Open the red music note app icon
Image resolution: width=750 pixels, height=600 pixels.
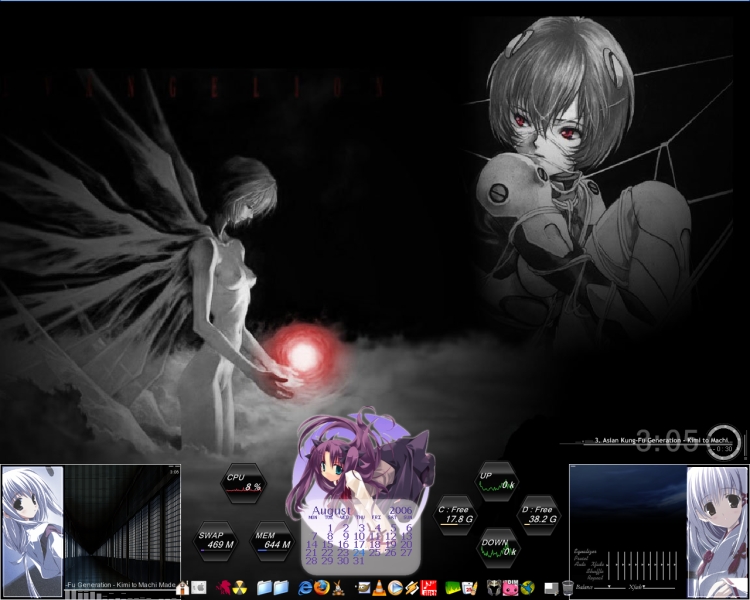(x=429, y=587)
